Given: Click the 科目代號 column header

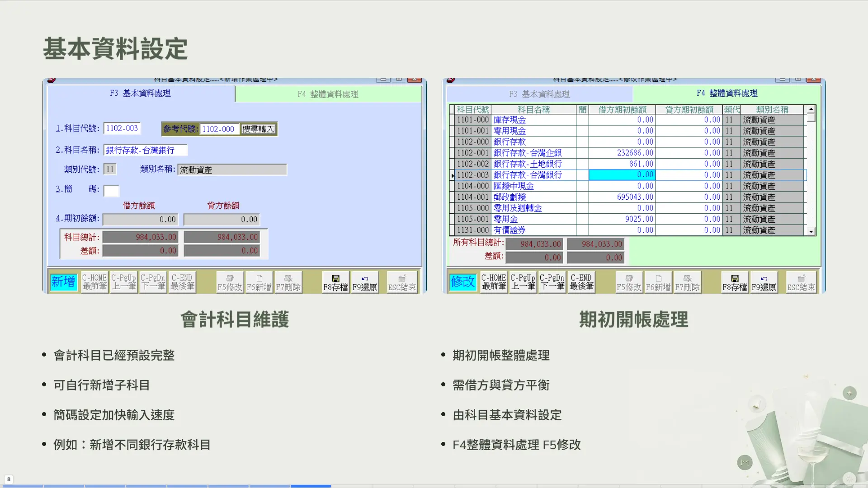Looking at the screenshot, I should 473,110.
